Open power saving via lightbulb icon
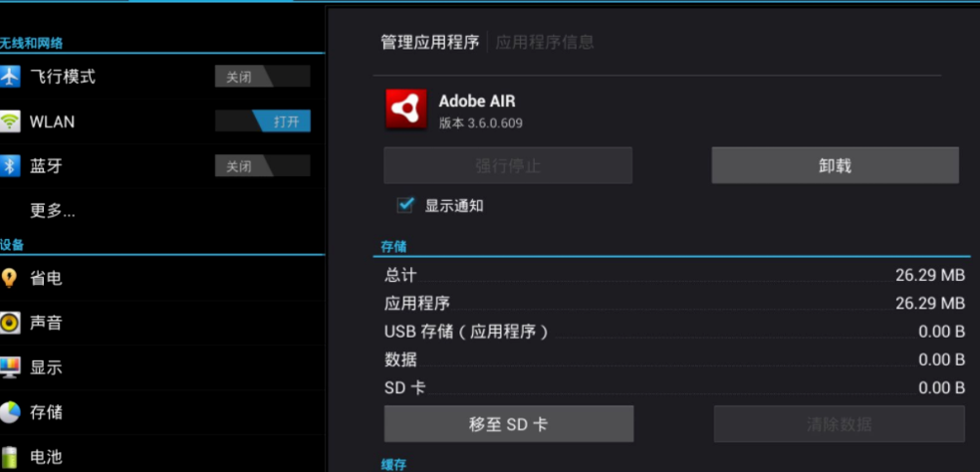Image resolution: width=980 pixels, height=472 pixels. pyautogui.click(x=9, y=278)
